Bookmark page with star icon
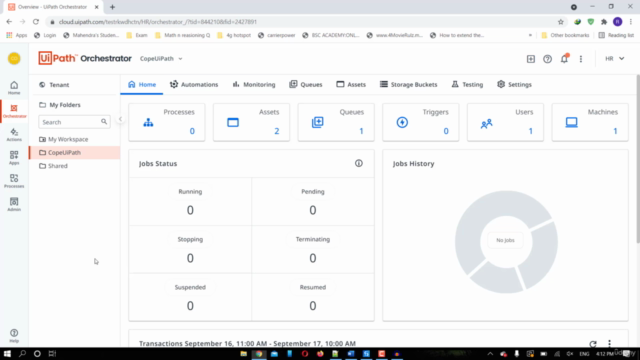 tap(561, 22)
